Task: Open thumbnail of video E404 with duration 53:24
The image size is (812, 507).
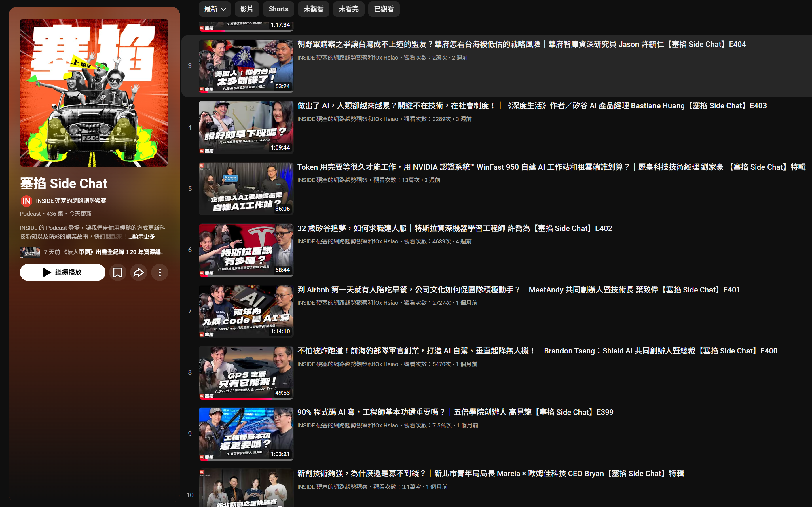Action: (246, 66)
